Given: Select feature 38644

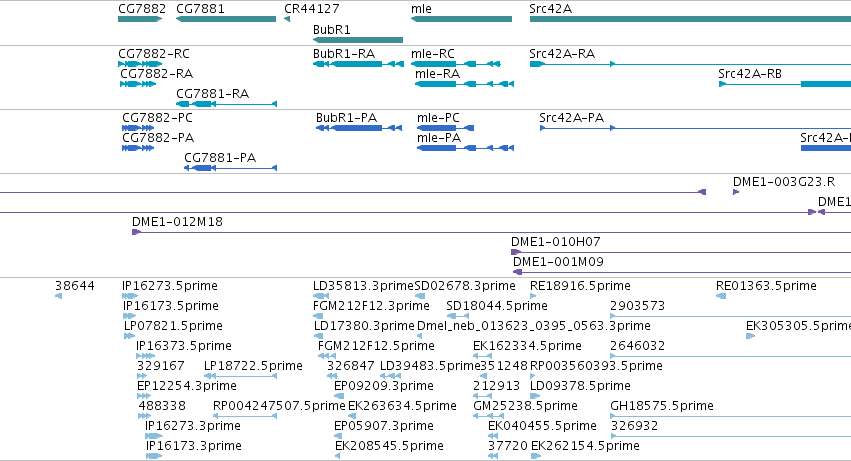Looking at the screenshot, I should [75, 286].
